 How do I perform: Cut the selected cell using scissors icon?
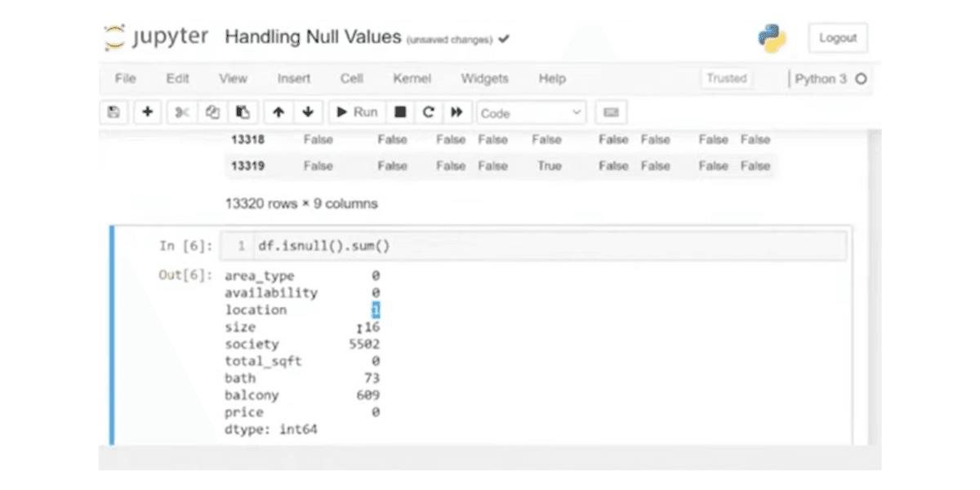click(180, 112)
